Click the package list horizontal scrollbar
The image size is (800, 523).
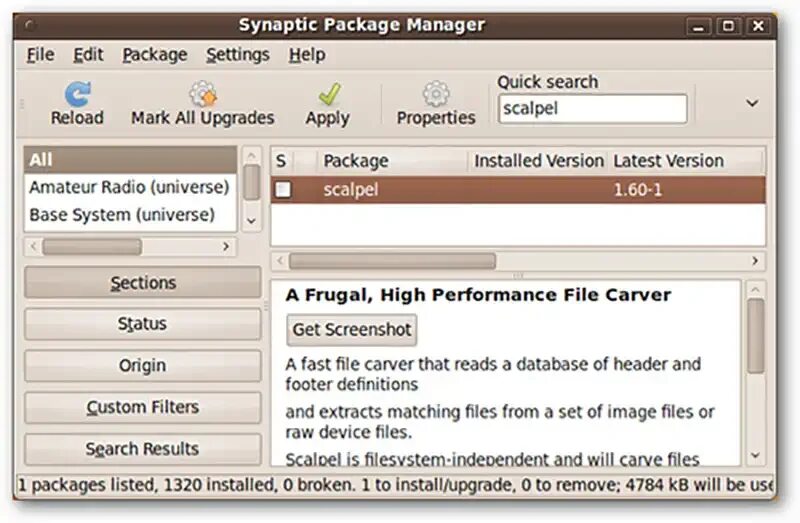392,261
